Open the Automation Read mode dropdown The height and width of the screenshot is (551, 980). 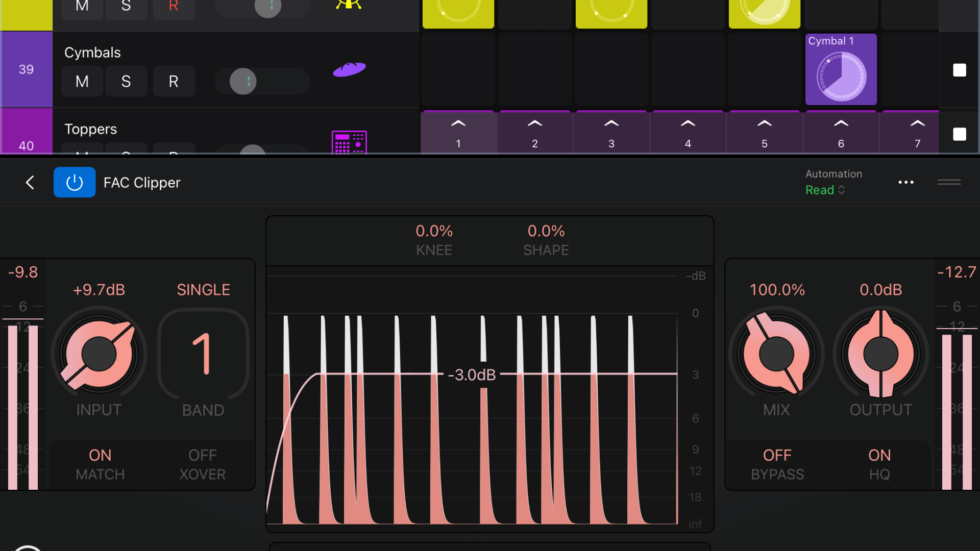point(825,190)
